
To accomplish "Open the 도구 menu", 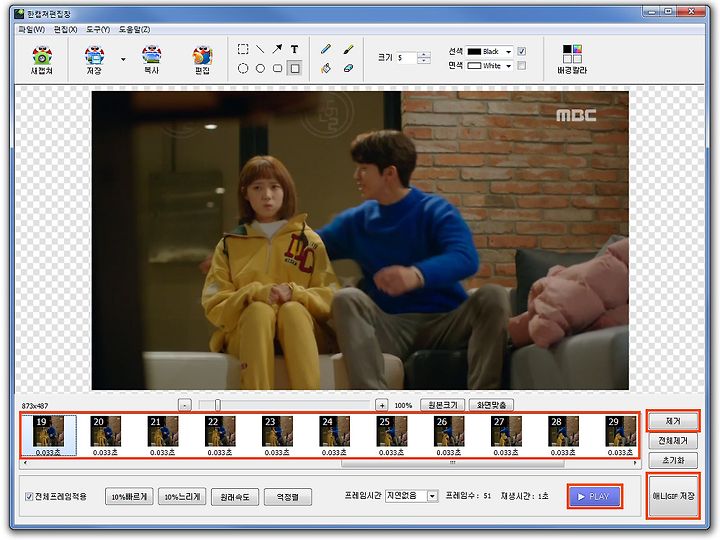I will (98, 29).
